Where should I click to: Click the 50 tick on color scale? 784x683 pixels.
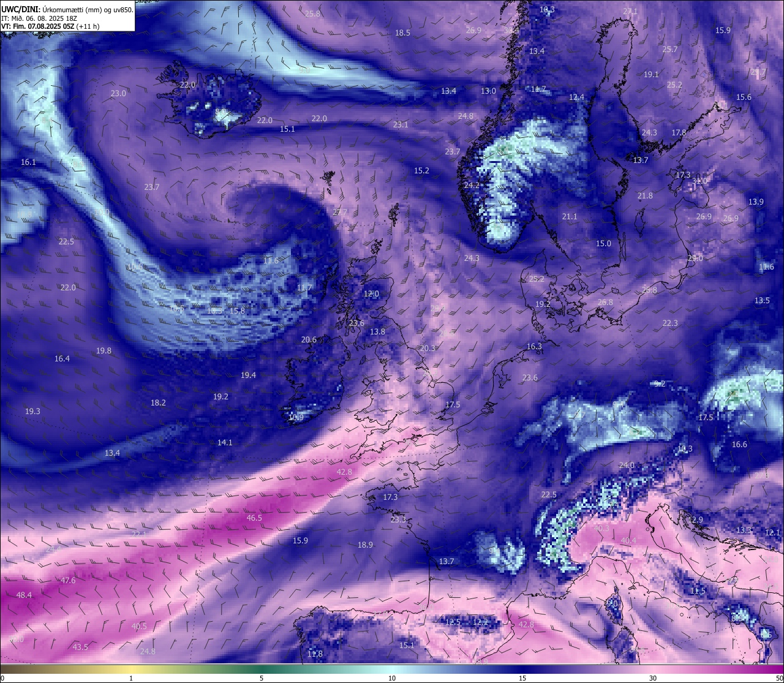779,677
